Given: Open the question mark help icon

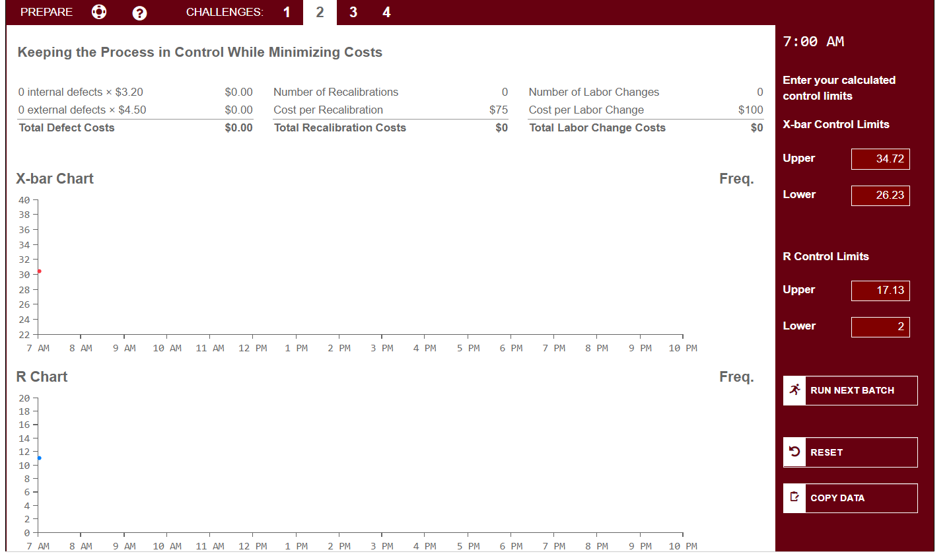Looking at the screenshot, I should (x=139, y=13).
